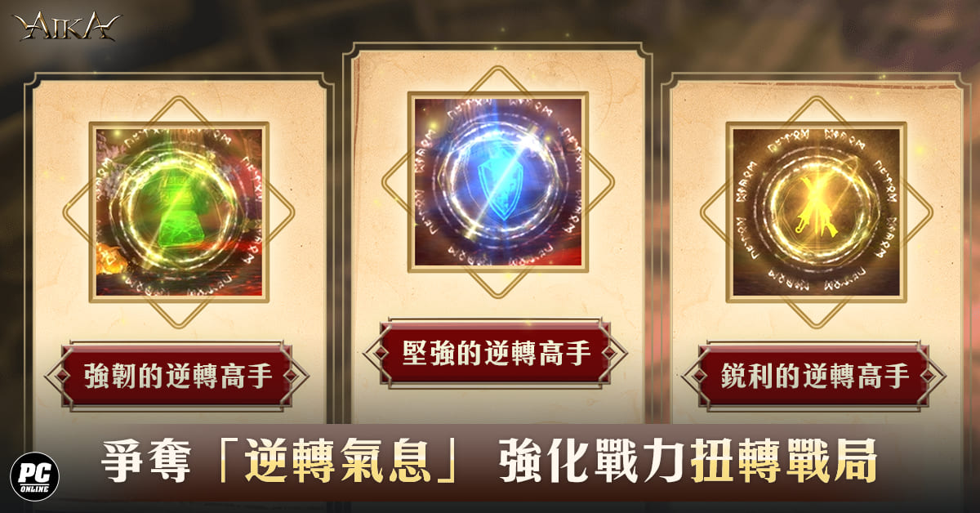The width and height of the screenshot is (980, 513).
Task: Click the rune ring around shield
Action: [497, 181]
